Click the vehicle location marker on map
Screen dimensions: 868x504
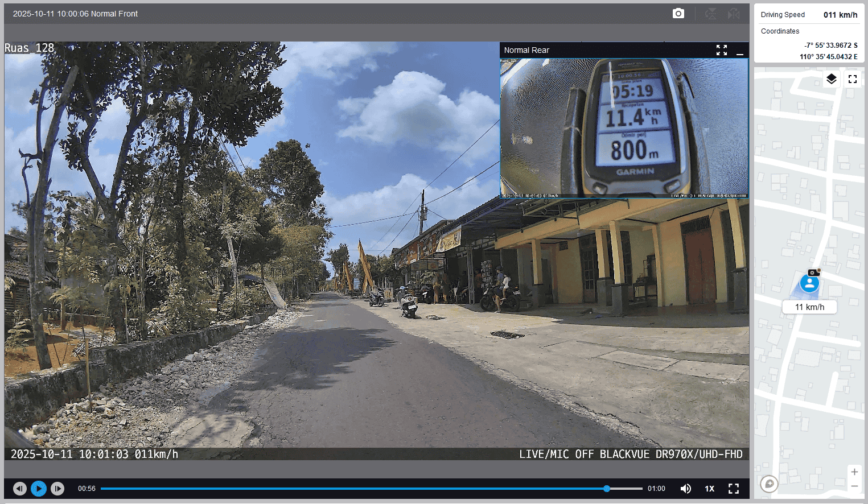pos(809,283)
